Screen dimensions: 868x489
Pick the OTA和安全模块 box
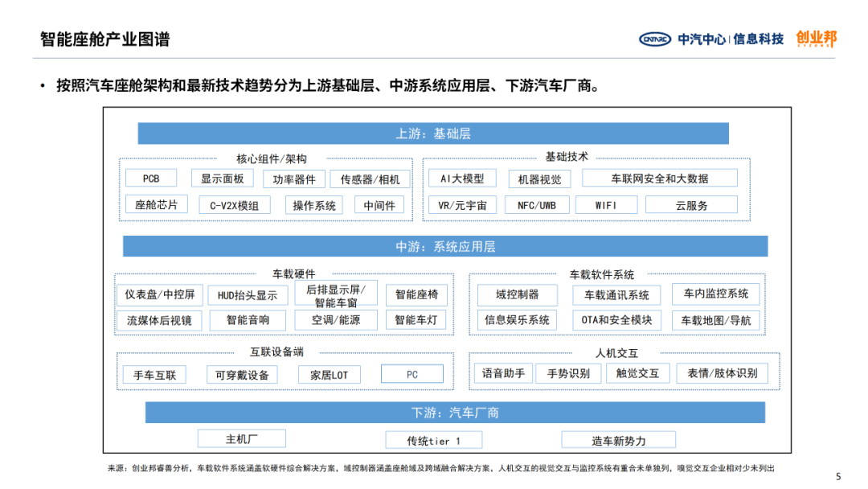pos(616,320)
